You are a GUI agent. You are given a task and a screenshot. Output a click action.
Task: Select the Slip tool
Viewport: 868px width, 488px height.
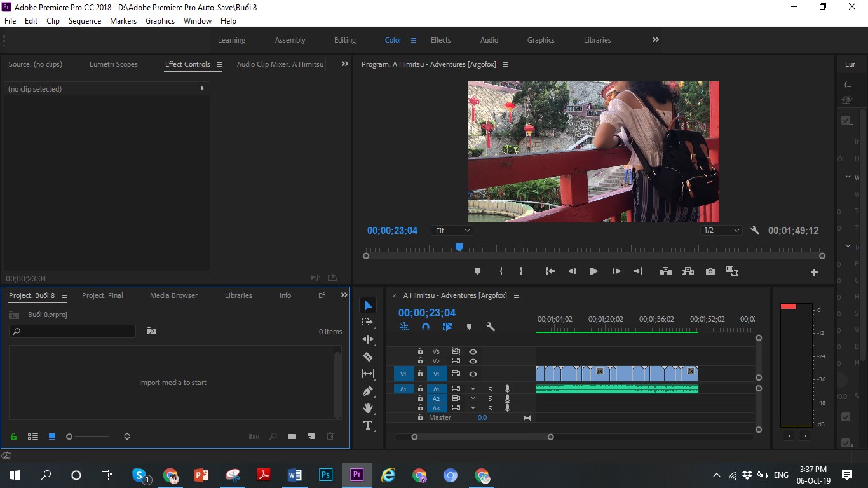[x=368, y=374]
